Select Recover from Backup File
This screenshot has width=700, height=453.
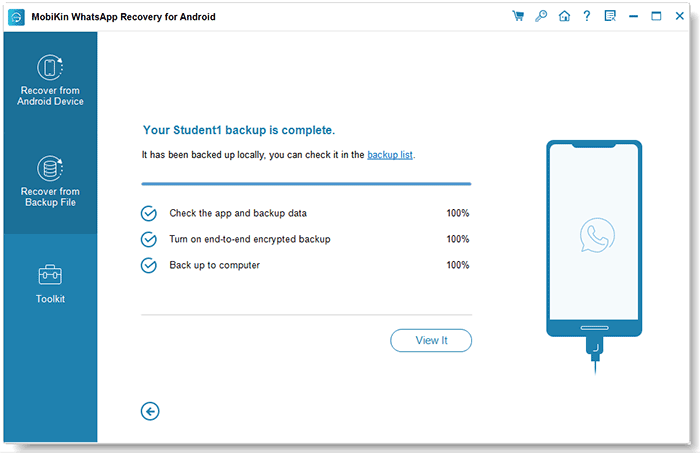pos(50,181)
